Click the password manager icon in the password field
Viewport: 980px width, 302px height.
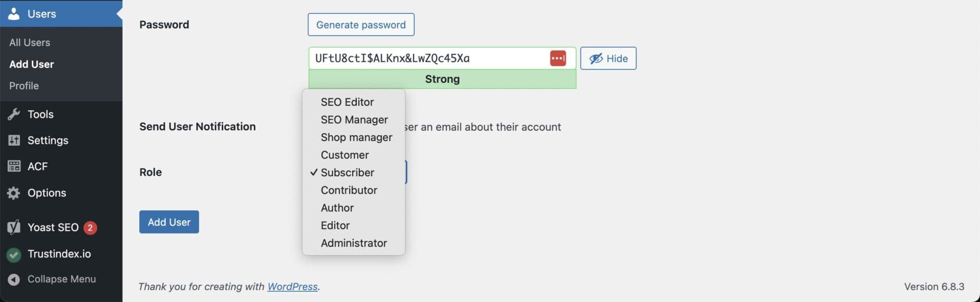[x=558, y=58]
